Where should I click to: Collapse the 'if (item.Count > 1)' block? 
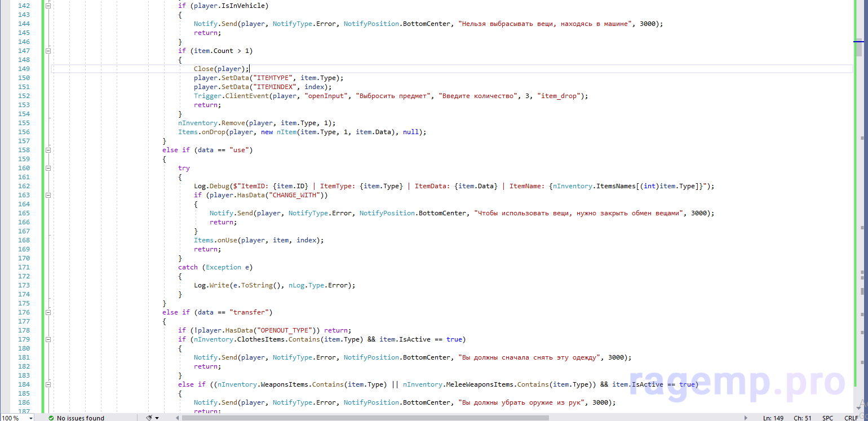coord(48,51)
